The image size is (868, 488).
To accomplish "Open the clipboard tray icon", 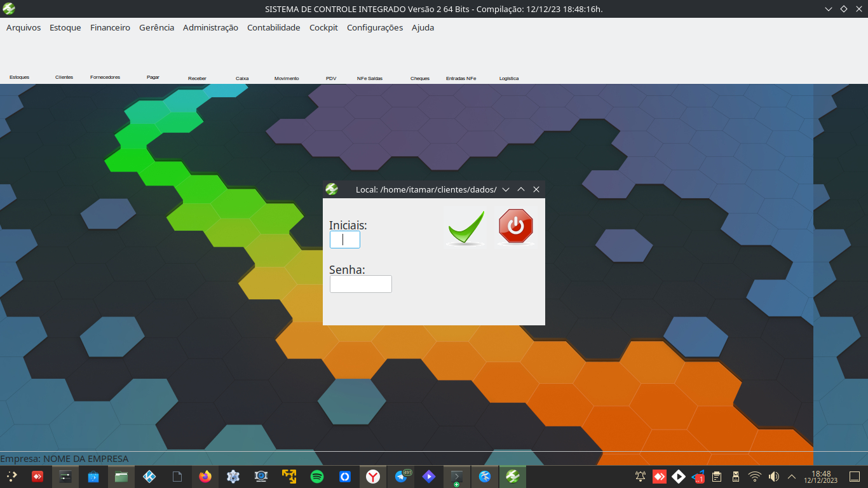I will (717, 476).
